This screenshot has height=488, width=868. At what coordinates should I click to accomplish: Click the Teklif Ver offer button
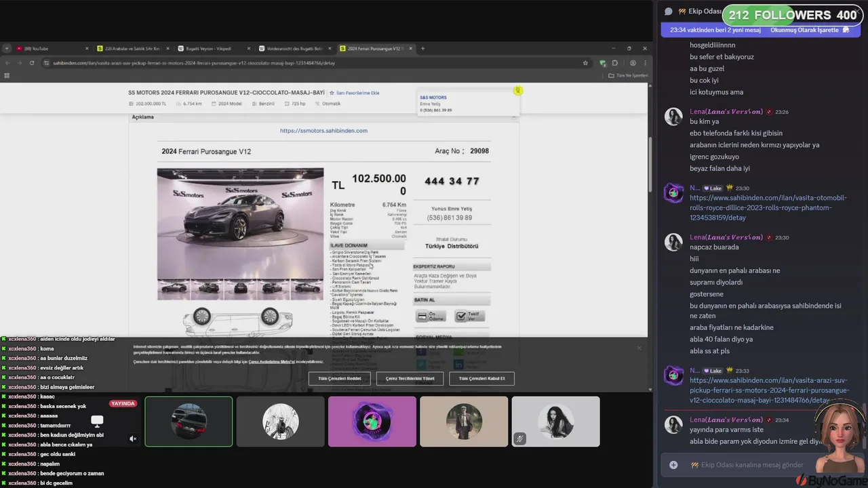[x=470, y=317]
